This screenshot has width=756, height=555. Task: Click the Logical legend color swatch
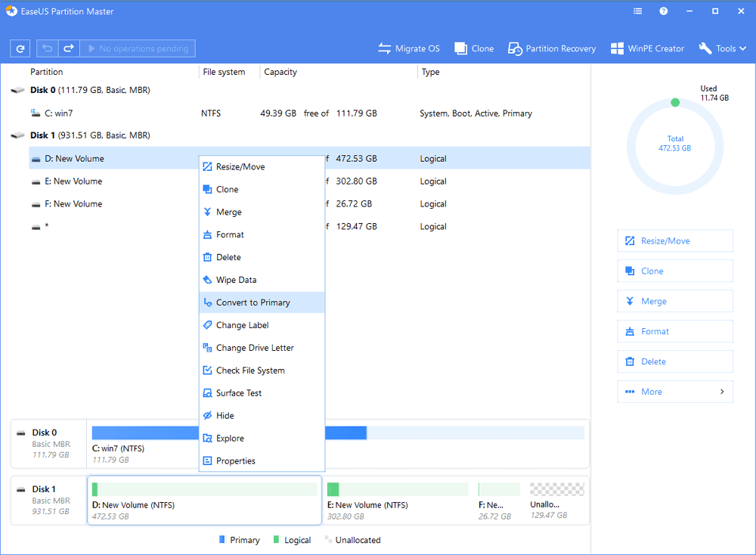[x=276, y=540]
